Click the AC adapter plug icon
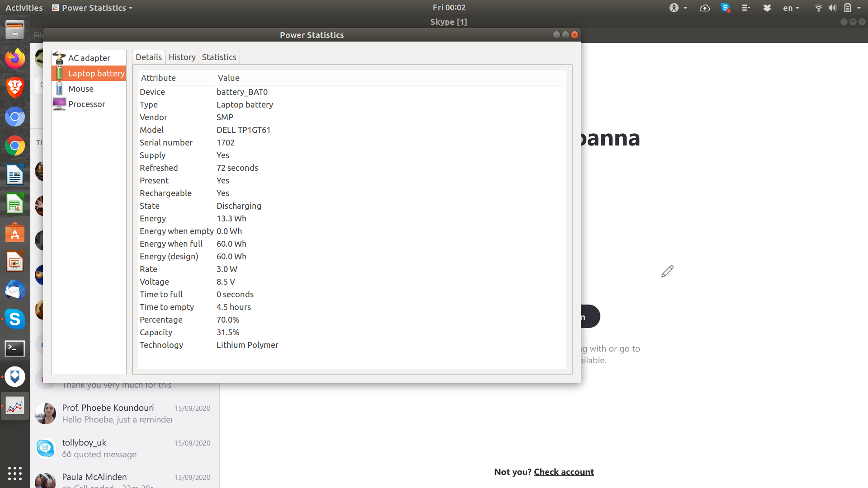The image size is (868, 488). [x=59, y=58]
